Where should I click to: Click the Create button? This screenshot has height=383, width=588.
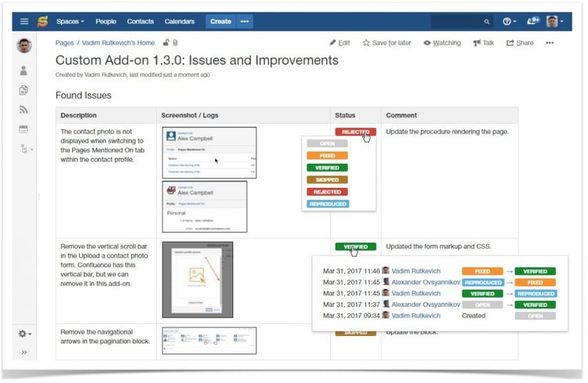pos(220,21)
